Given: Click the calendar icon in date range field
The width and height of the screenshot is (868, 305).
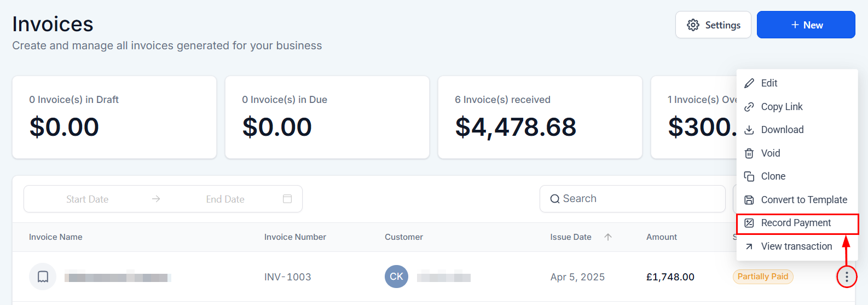Looking at the screenshot, I should coord(287,199).
